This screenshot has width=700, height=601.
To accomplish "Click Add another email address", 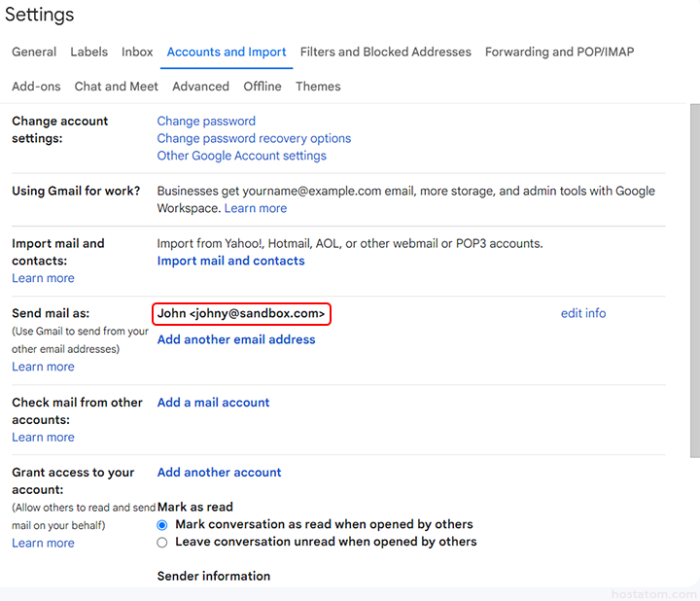I will (x=236, y=339).
